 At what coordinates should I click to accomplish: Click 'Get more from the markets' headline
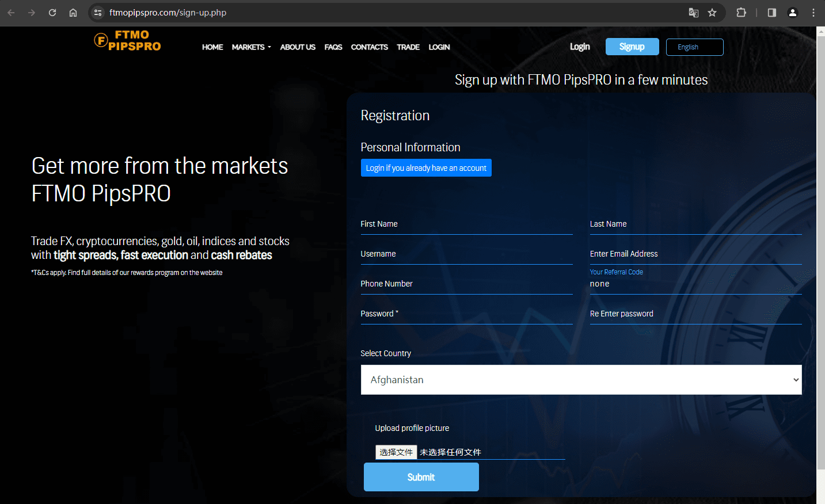pos(159,166)
